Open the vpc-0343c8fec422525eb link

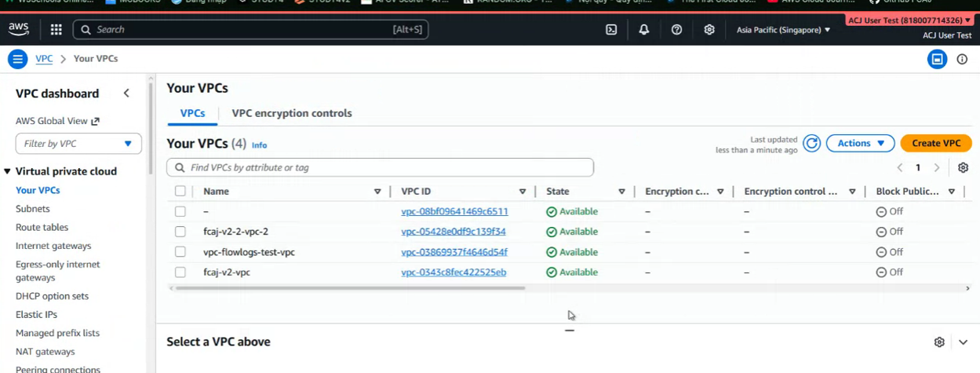coord(454,272)
